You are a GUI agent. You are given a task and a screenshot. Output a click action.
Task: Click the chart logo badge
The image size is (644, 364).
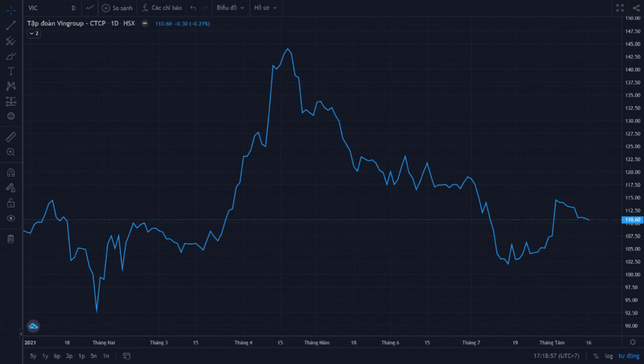click(x=33, y=326)
